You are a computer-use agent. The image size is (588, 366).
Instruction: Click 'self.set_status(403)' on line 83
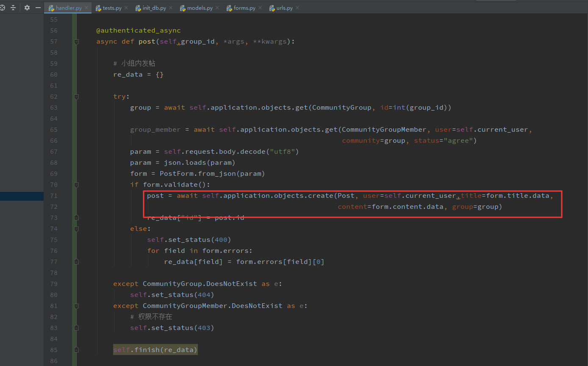click(172, 328)
